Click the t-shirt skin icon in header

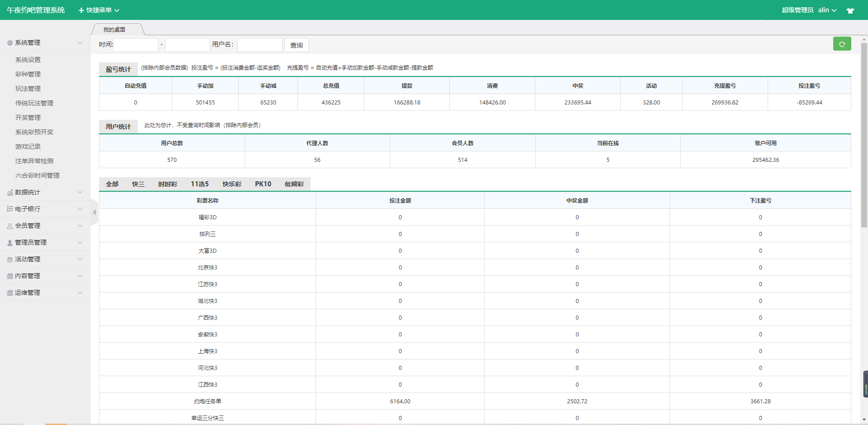(850, 10)
